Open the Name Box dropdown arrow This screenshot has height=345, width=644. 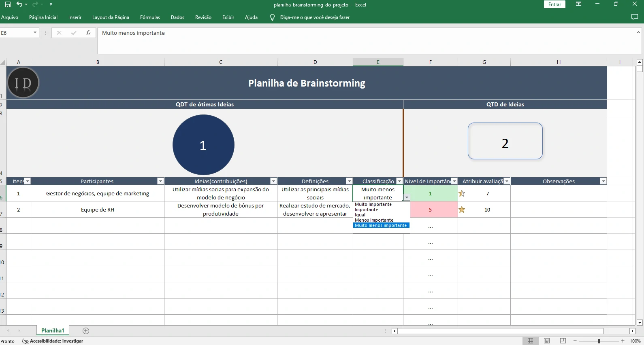pyautogui.click(x=35, y=33)
